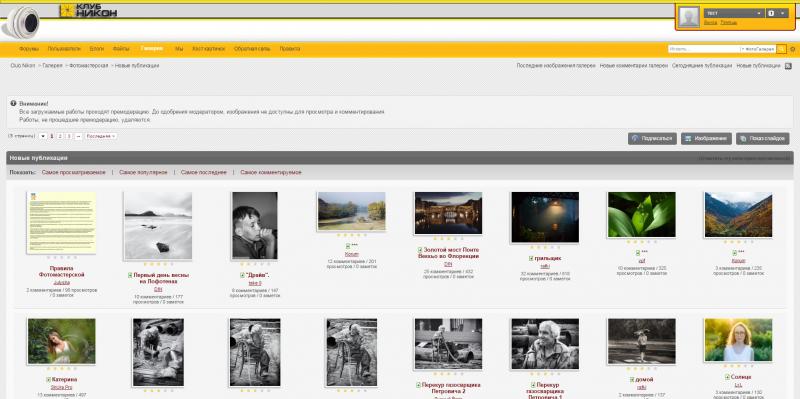Image resolution: width=800 pixels, height=399 pixels.
Task: Focus the search input field
Action: 704,49
